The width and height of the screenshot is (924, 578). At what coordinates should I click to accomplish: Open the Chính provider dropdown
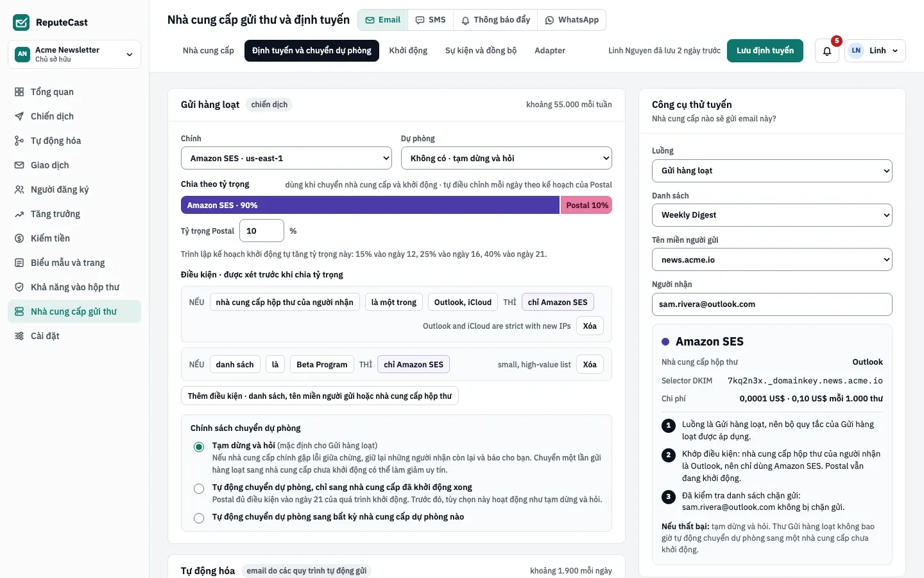[286, 158]
